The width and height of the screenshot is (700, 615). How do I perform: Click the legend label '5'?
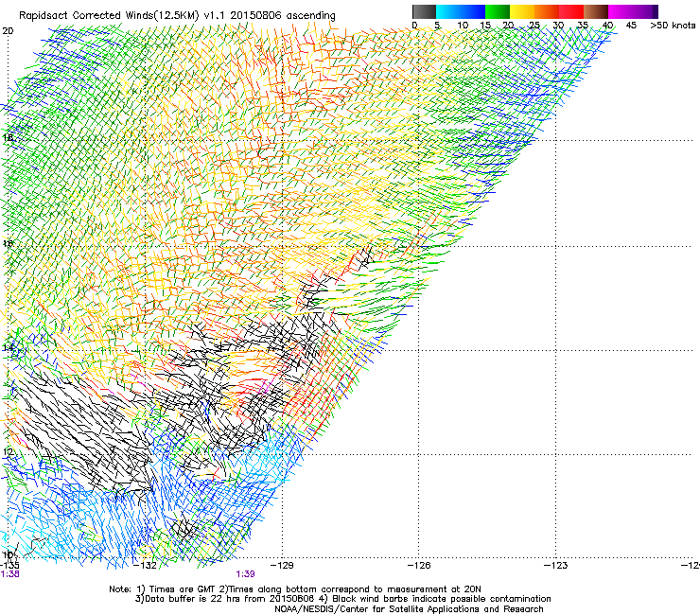point(437,26)
